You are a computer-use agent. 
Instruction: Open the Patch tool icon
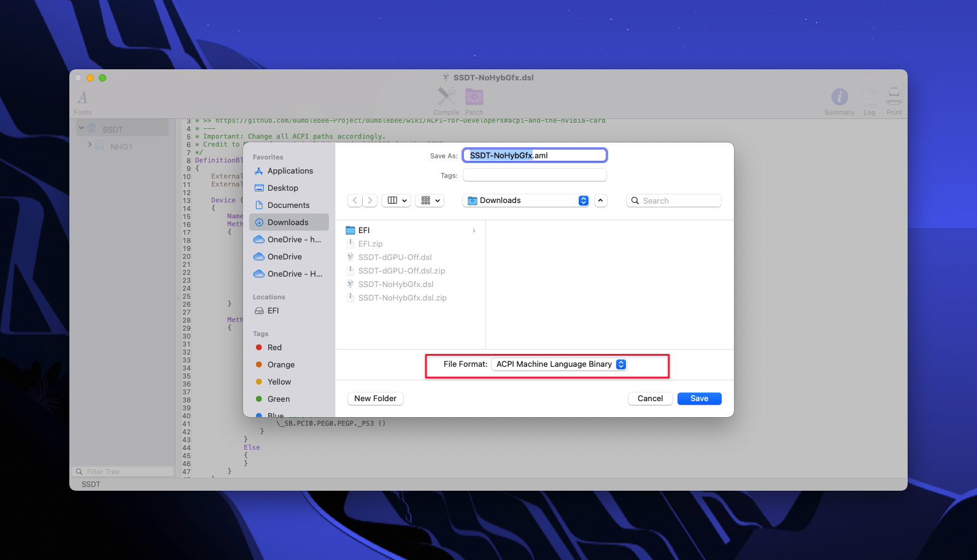click(x=474, y=98)
